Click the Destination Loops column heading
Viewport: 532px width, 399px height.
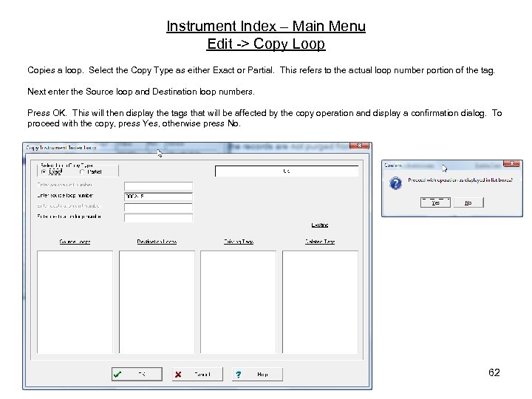(157, 242)
